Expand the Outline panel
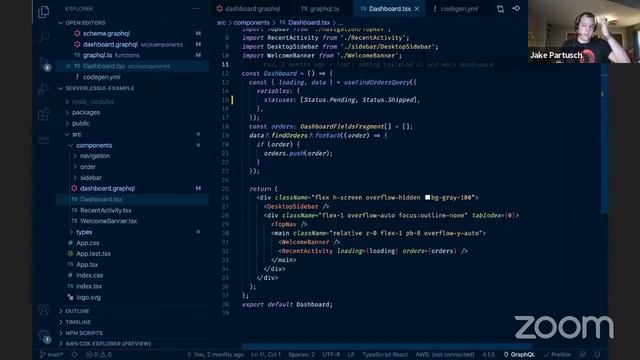This screenshot has width=640, height=360. click(77, 311)
